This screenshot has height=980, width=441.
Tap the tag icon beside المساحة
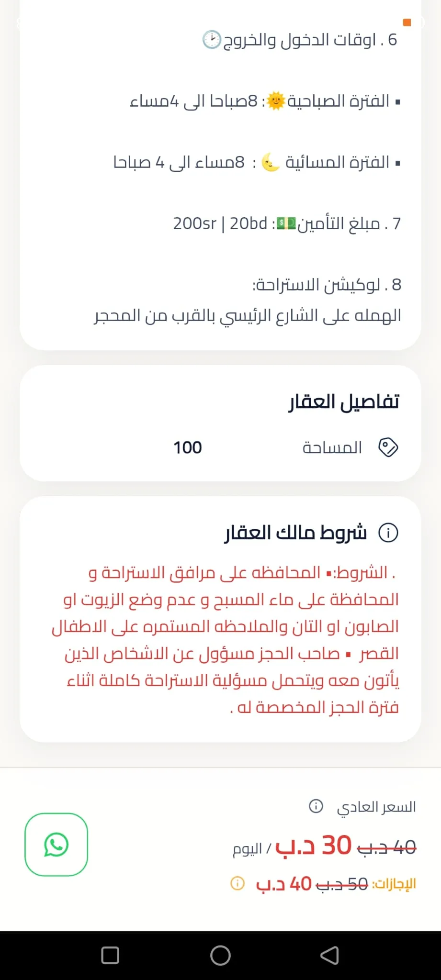(x=388, y=447)
